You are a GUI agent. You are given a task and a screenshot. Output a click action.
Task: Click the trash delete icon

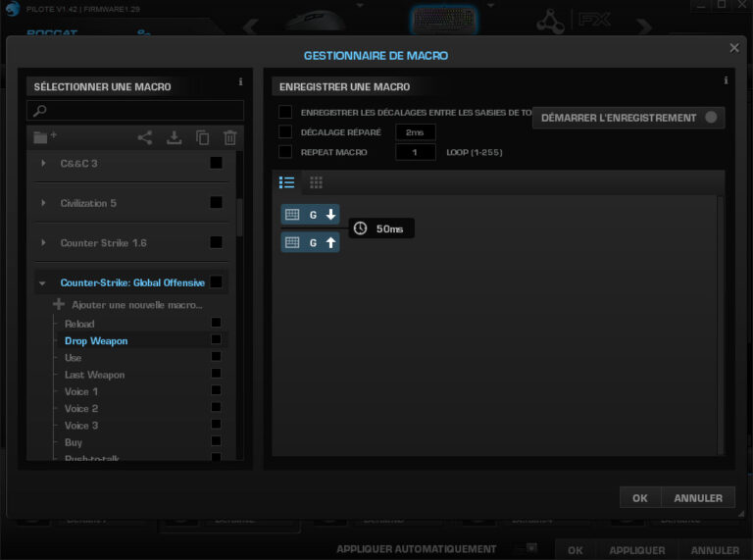[x=230, y=138]
